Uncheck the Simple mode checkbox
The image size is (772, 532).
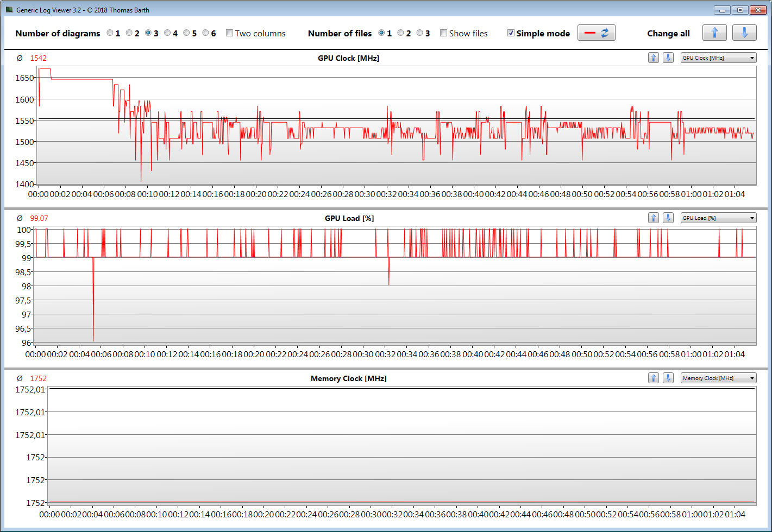(511, 33)
